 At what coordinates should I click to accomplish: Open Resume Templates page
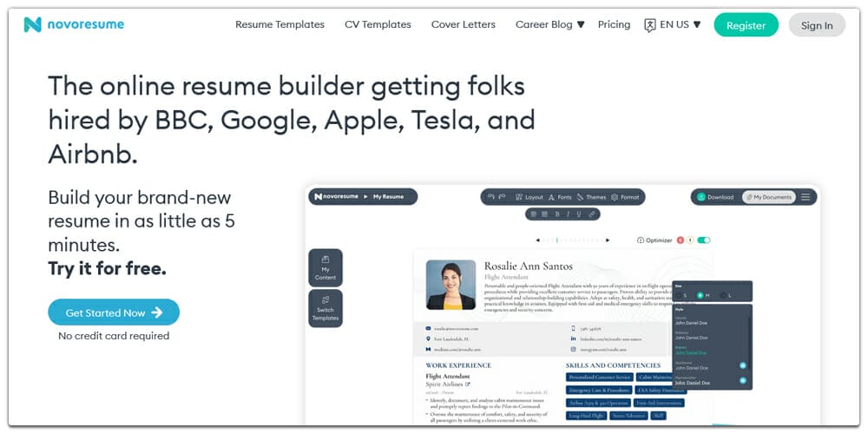point(279,24)
